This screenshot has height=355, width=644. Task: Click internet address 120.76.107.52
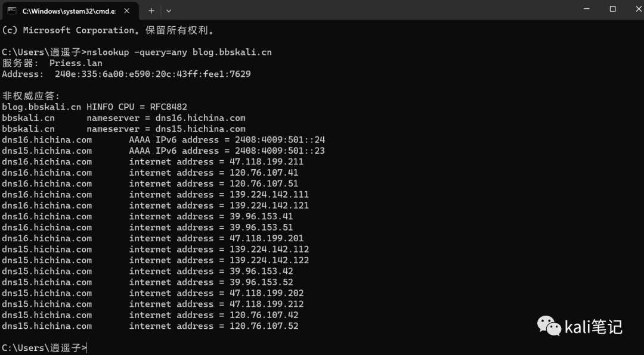(x=264, y=326)
